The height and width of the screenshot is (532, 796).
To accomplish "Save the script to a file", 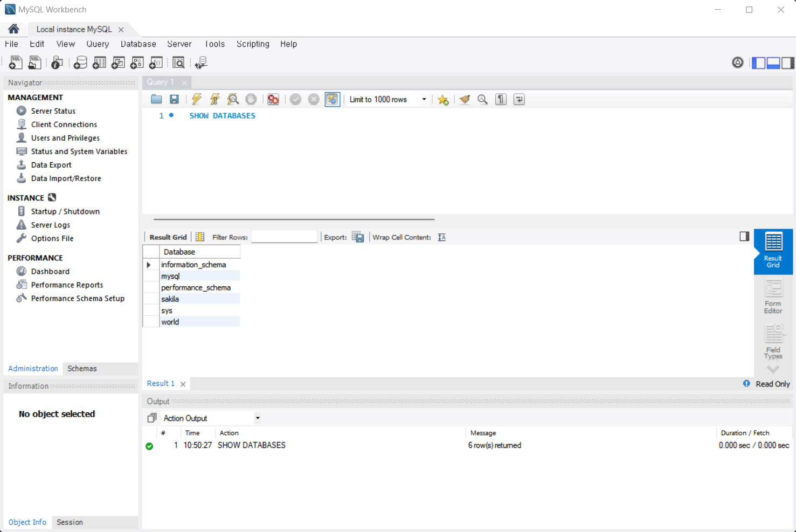I will coord(174,99).
